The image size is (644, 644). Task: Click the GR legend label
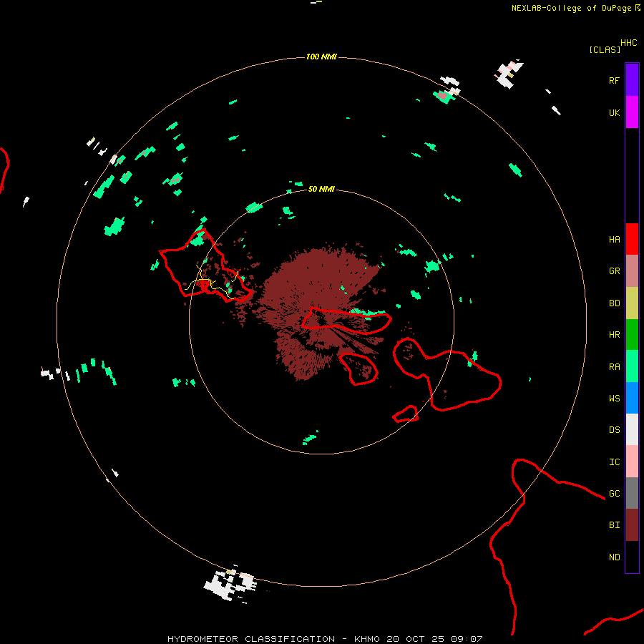click(614, 271)
